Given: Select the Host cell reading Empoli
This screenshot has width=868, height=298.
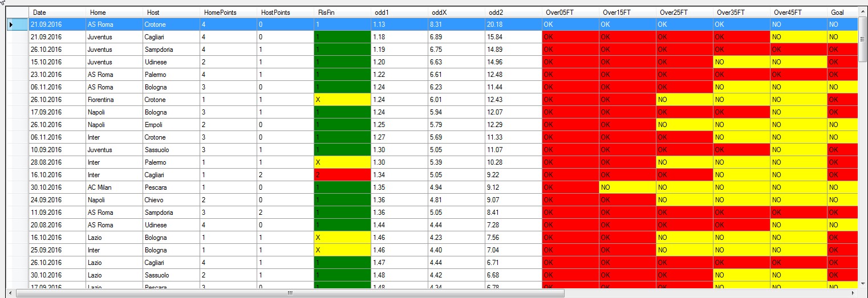Looking at the screenshot, I should coord(171,125).
